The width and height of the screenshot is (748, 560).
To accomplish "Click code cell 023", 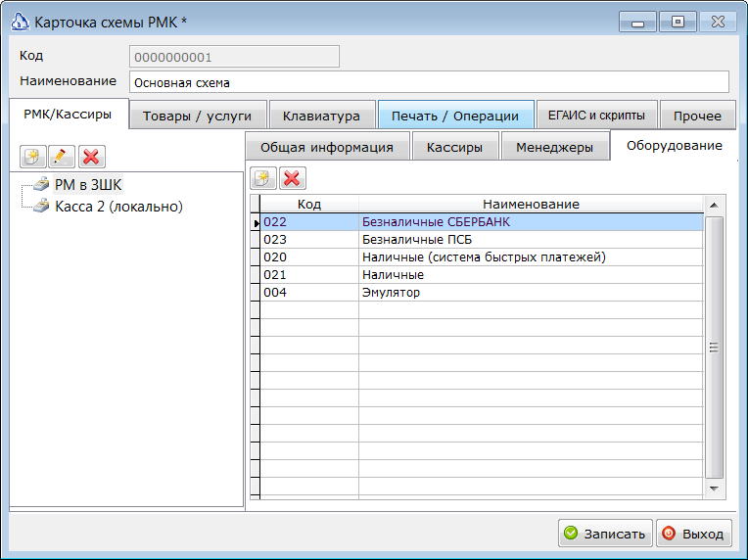I will 309,240.
